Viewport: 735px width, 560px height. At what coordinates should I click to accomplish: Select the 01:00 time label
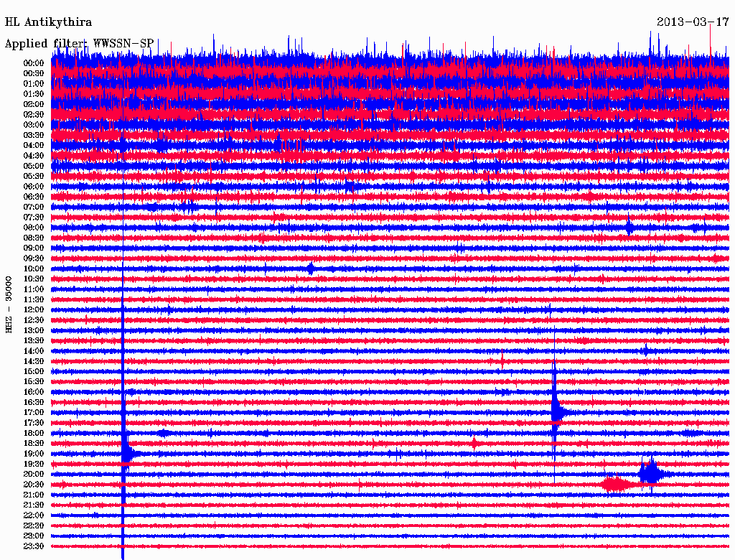34,83
